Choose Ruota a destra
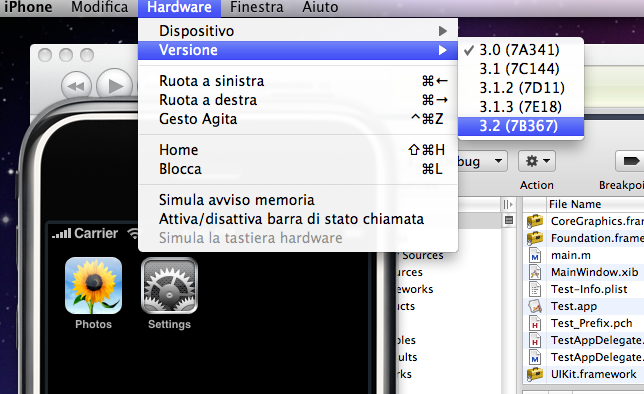This screenshot has height=394, width=644. click(x=298, y=100)
